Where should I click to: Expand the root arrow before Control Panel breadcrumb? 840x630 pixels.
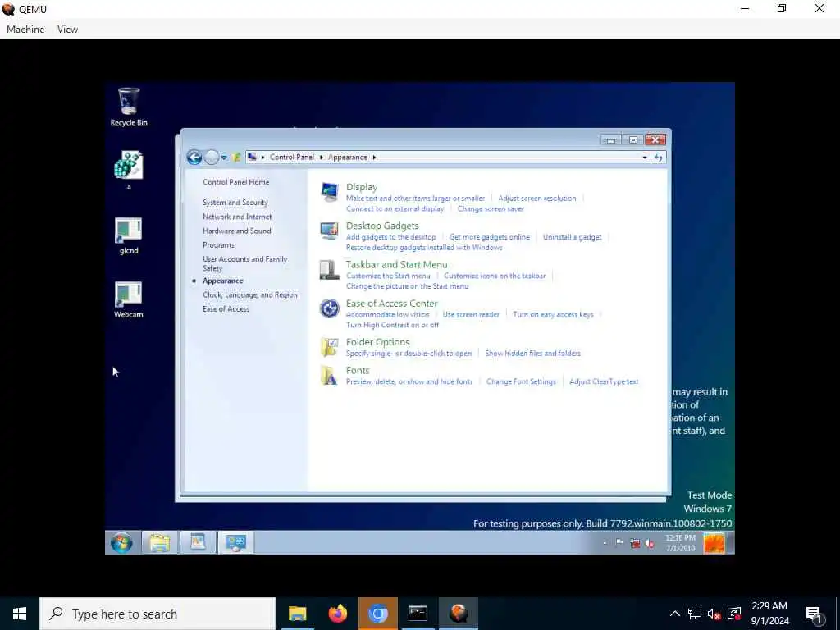point(263,157)
